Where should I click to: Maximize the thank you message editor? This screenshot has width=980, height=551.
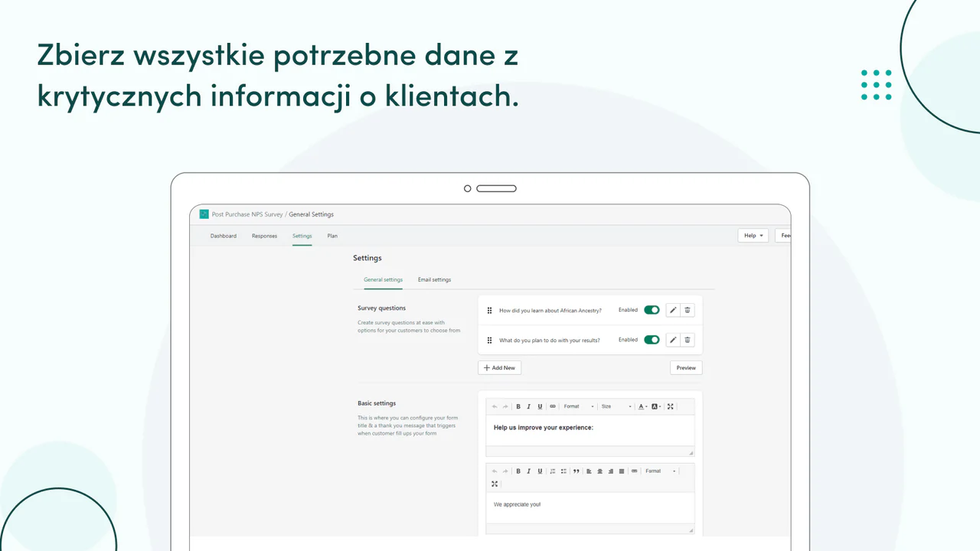(495, 484)
